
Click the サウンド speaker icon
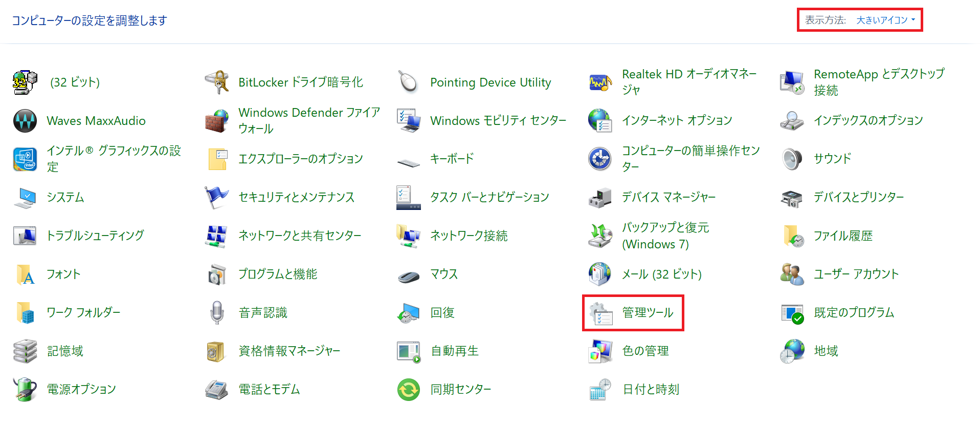[x=792, y=159]
